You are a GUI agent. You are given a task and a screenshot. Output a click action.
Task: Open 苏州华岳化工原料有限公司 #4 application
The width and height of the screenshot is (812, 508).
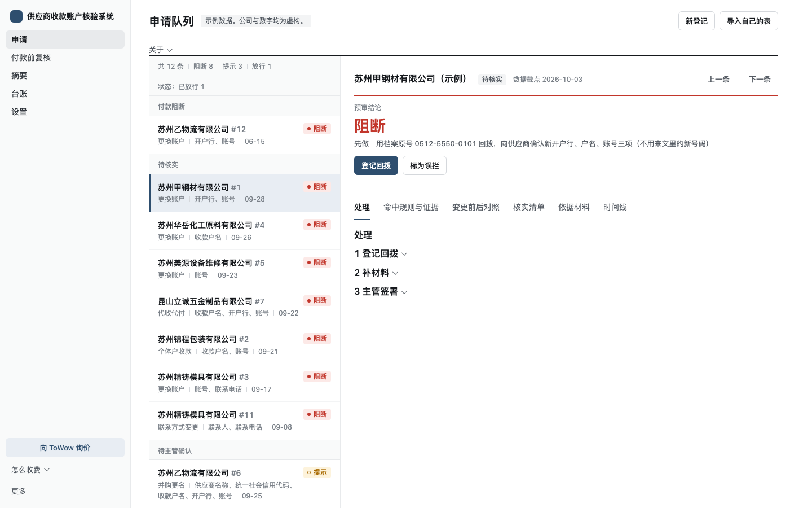[x=244, y=231]
